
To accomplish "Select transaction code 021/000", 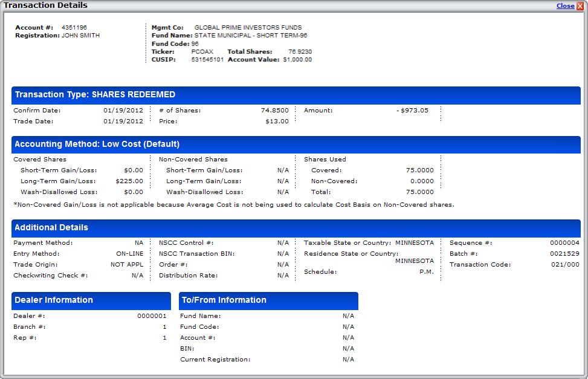I will pyautogui.click(x=565, y=265).
